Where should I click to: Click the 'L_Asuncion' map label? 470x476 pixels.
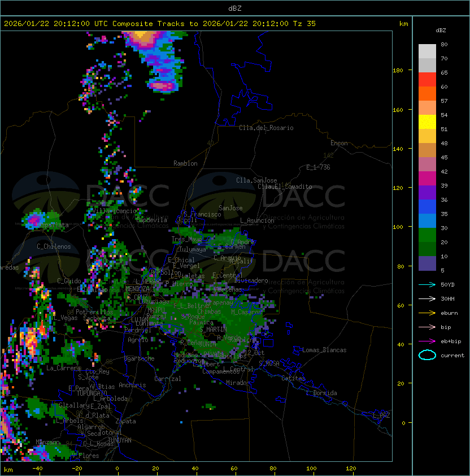pos(257,220)
